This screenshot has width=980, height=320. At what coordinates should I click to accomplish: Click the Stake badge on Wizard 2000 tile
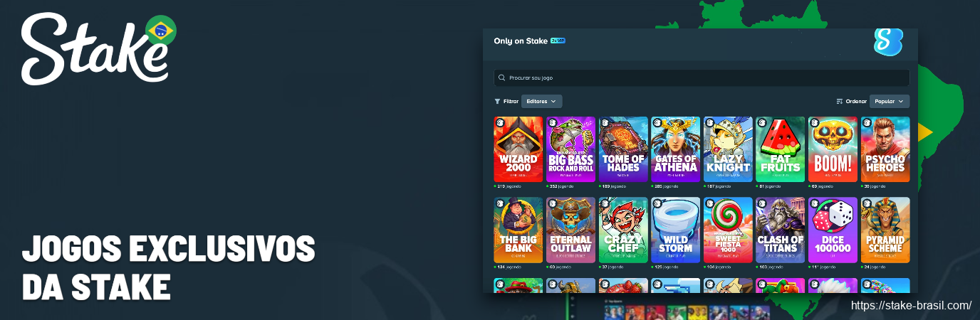[499, 123]
